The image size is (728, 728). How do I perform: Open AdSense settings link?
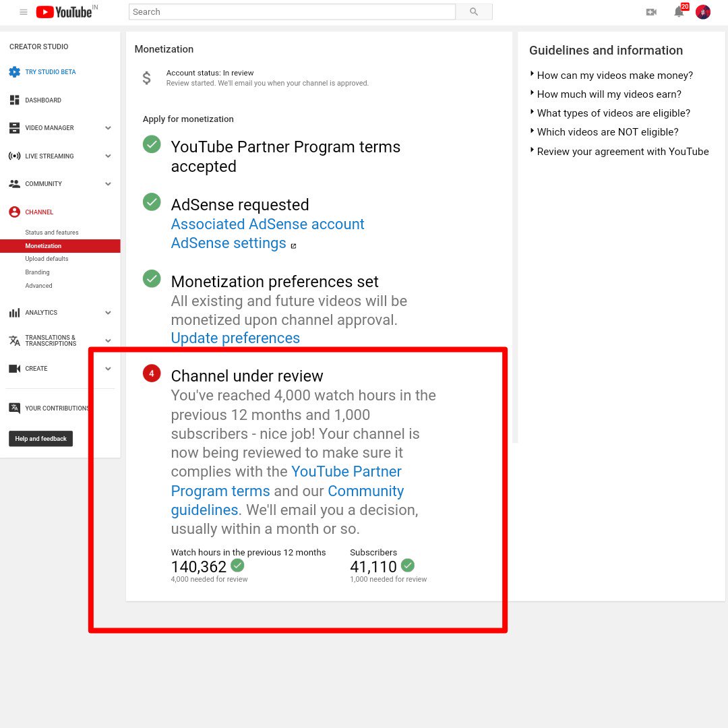pos(229,243)
